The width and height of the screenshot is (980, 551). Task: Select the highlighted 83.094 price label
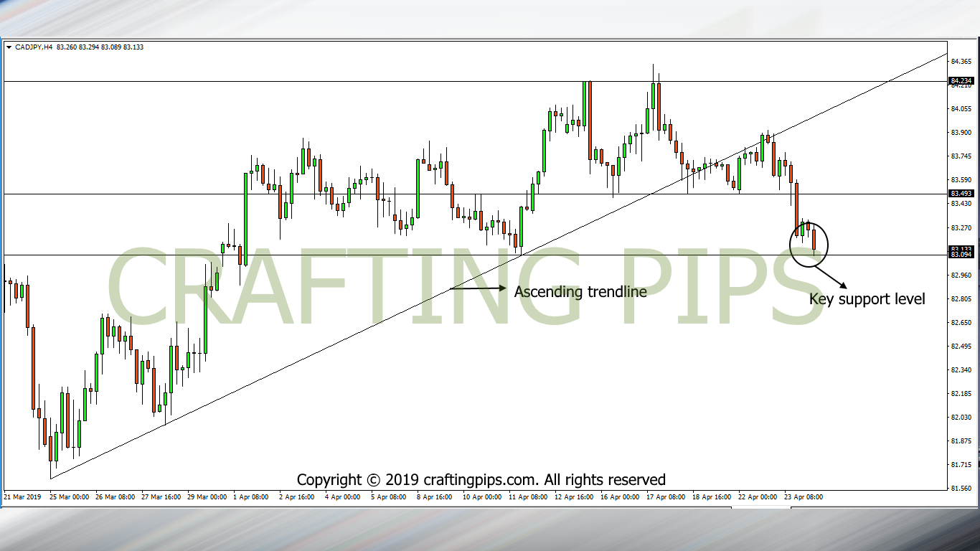pyautogui.click(x=961, y=255)
